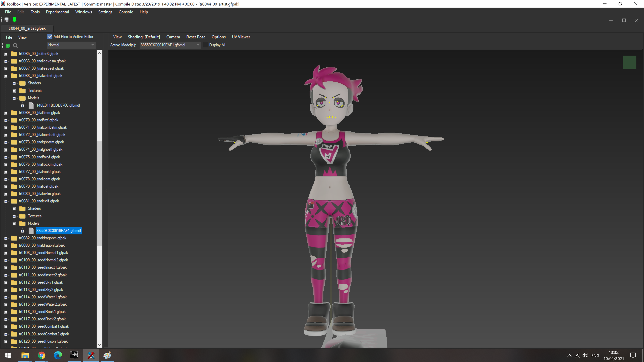
Task: Click the tr0120_00_seedPoison1.gfpak folder icon
Action: 14,341
